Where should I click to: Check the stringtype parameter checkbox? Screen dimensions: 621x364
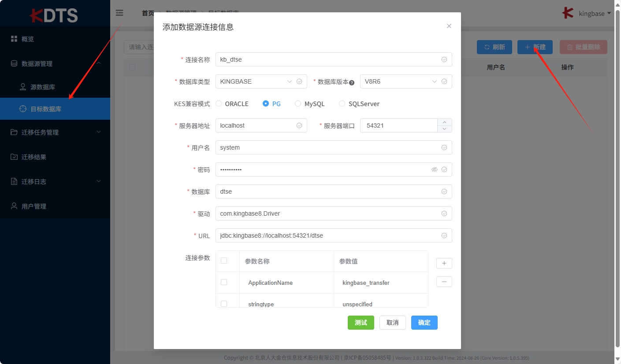[x=224, y=304]
